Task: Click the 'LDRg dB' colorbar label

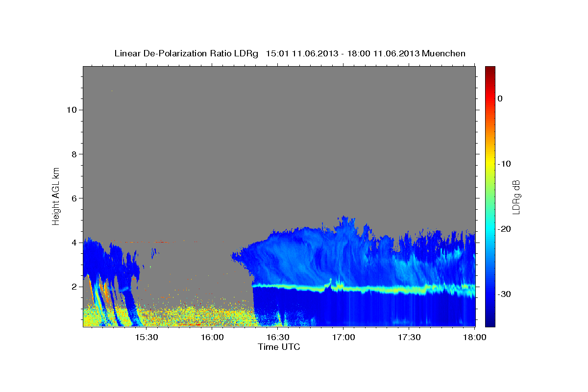Action: click(x=516, y=196)
